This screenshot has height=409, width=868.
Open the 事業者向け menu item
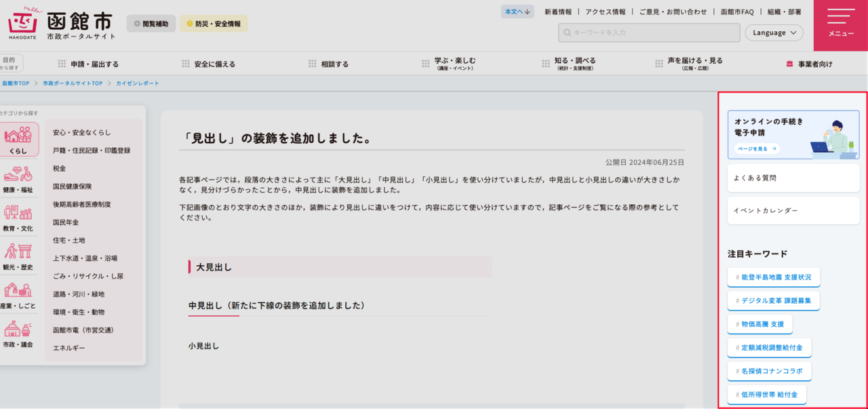(x=809, y=64)
